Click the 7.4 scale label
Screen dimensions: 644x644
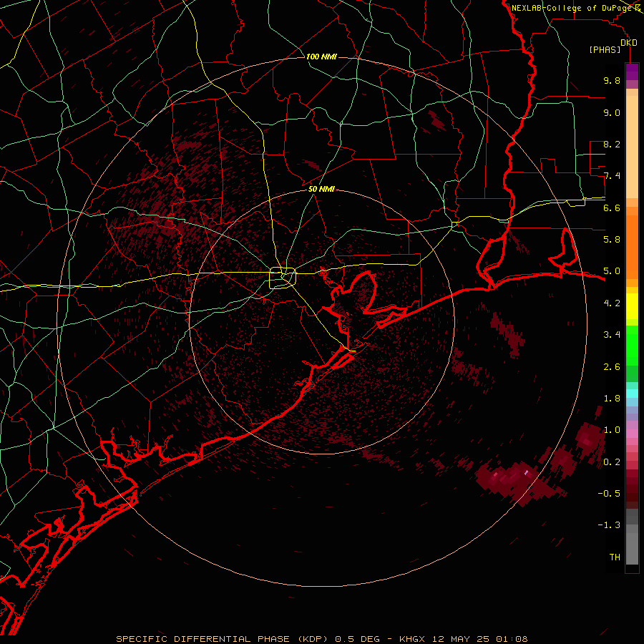(x=612, y=176)
